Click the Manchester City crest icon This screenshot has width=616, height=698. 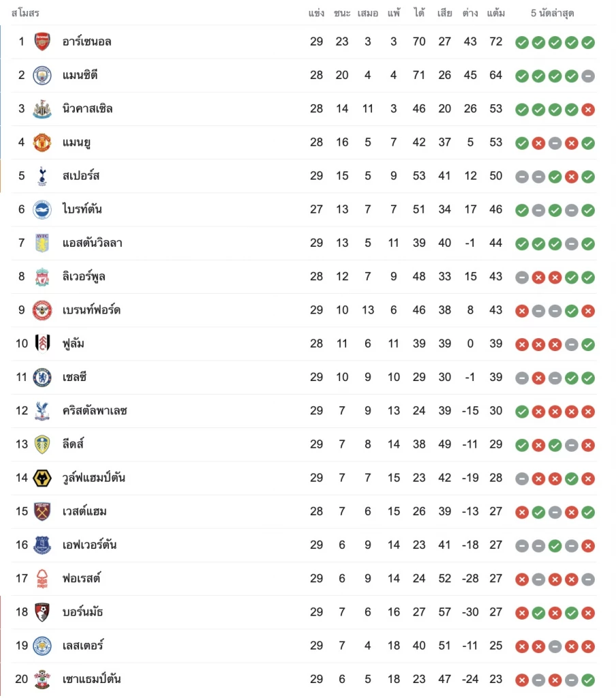point(42,75)
